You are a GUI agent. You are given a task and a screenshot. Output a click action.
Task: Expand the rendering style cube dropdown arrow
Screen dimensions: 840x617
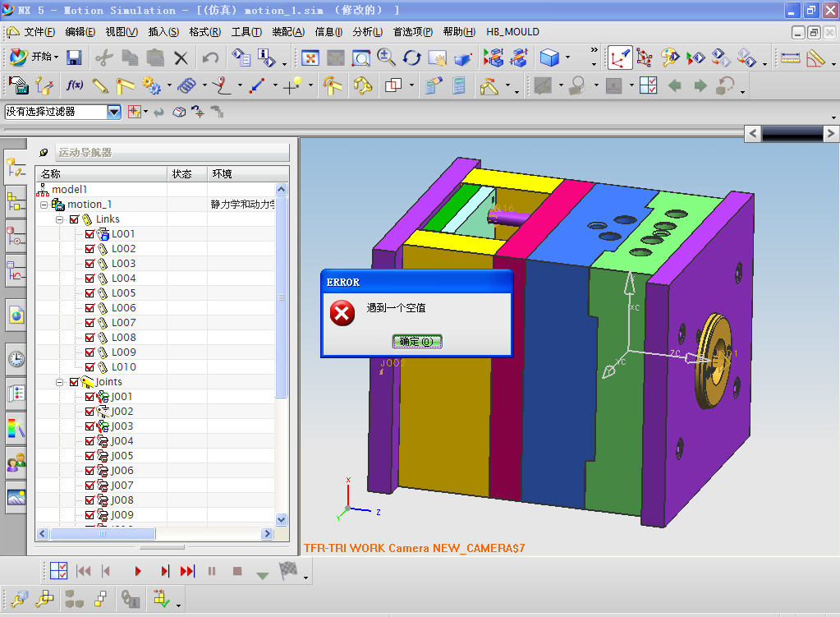pyautogui.click(x=568, y=57)
